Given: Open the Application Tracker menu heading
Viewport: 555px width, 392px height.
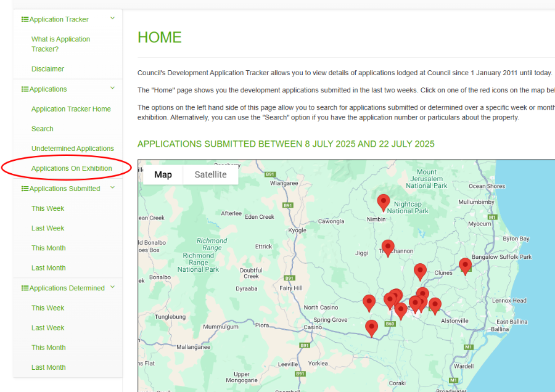Looking at the screenshot, I should (x=59, y=20).
